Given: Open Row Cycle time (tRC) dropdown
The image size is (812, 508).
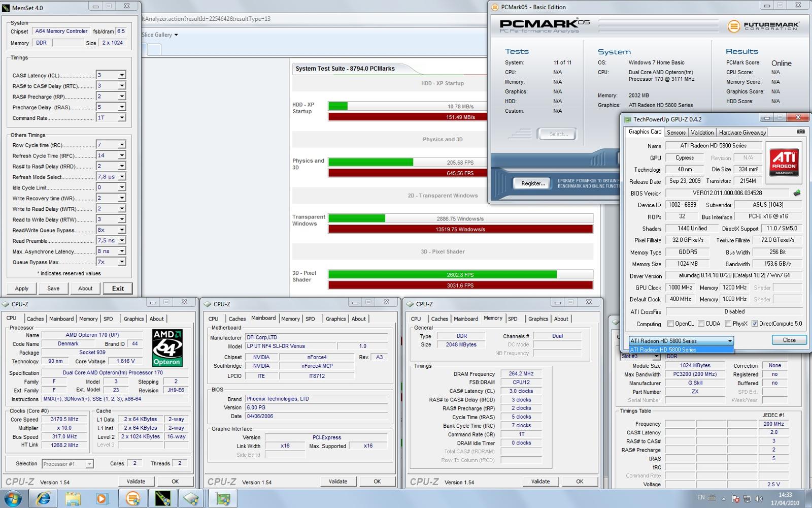Looking at the screenshot, I should click(x=122, y=145).
